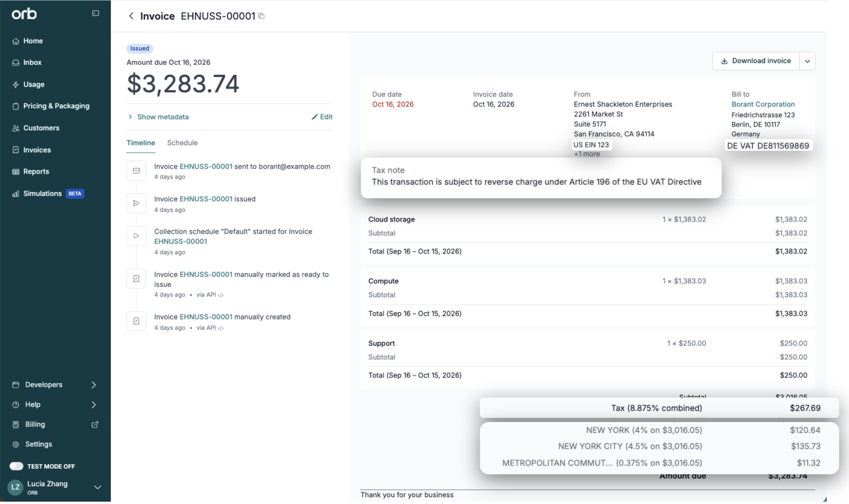Viewport: 849px width, 504px height.
Task: Go back using the arrow beside Invoice
Action: coord(131,16)
